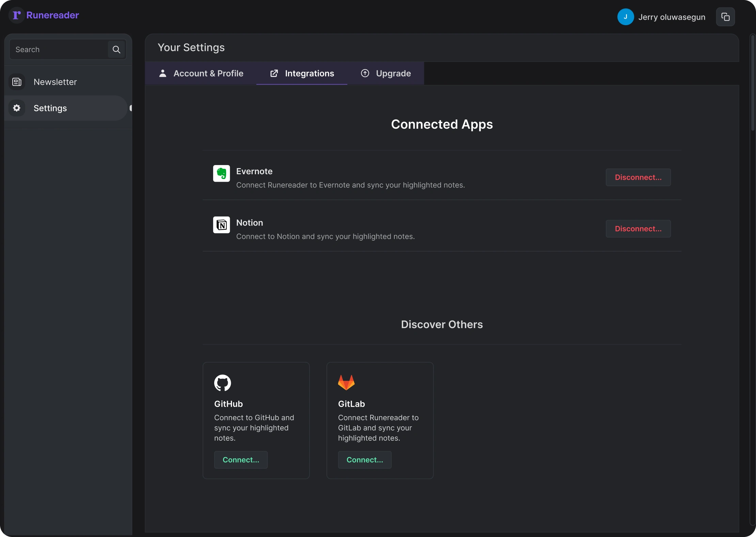
Task: Click the Notion title text
Action: point(250,223)
